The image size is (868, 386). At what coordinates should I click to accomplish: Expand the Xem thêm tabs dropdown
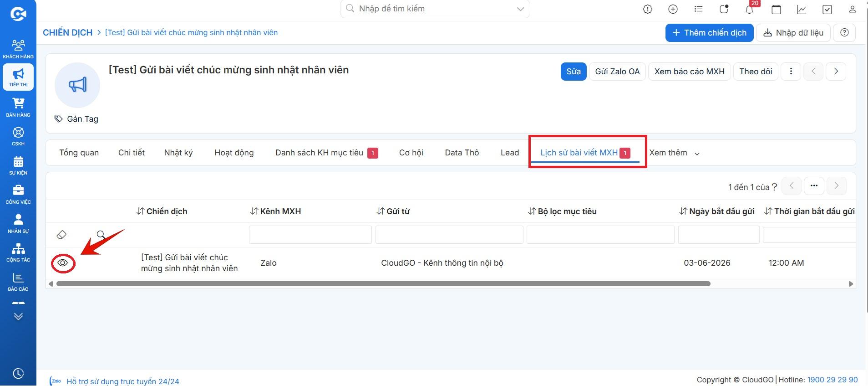click(x=674, y=153)
